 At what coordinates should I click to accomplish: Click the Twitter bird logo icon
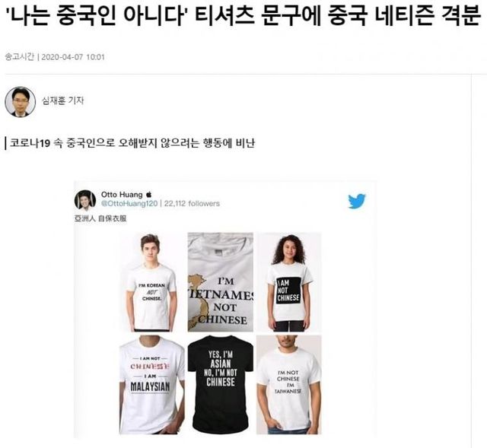point(357,201)
